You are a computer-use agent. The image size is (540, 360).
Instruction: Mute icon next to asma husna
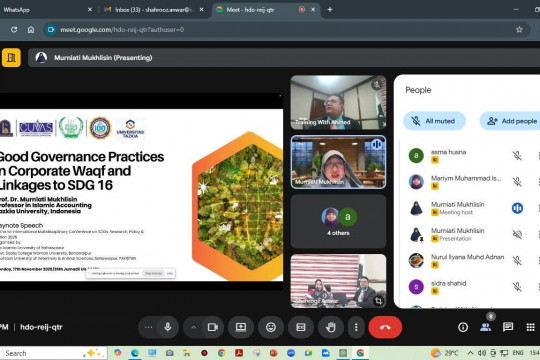coord(517,156)
